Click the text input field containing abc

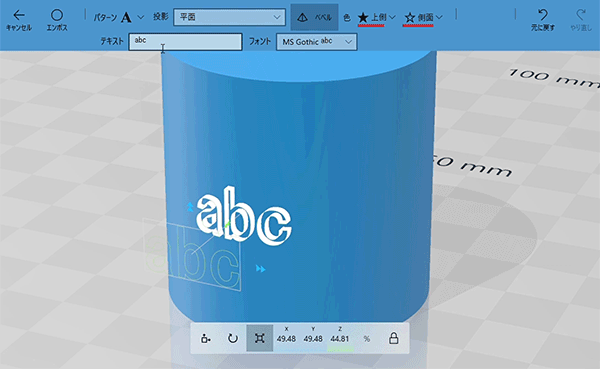point(185,42)
